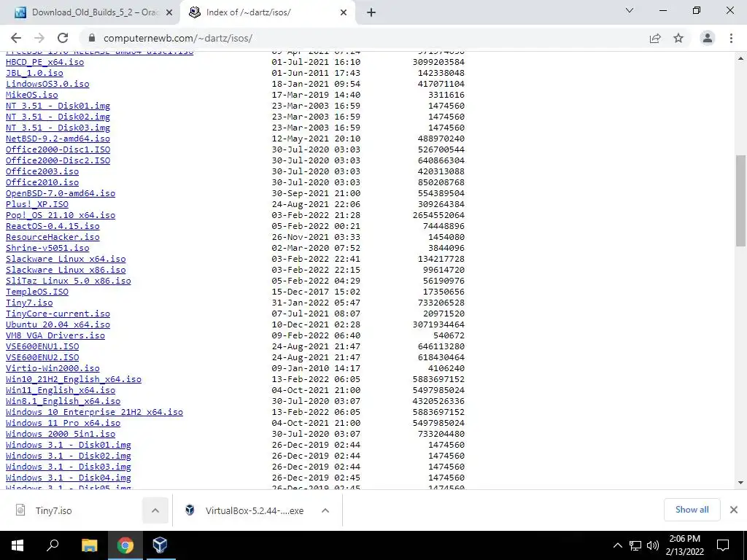
Task: Download OpenBSD-7.0-amd64.iso
Action: point(61,193)
